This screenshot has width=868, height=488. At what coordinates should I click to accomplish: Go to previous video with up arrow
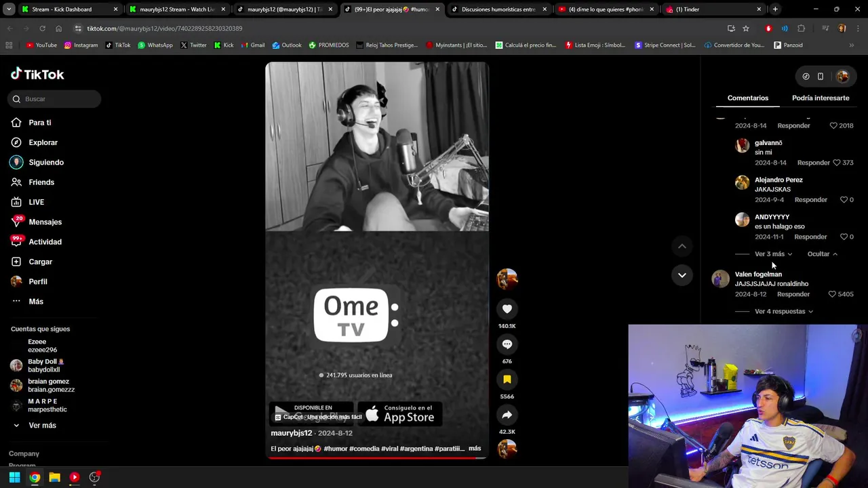click(x=682, y=246)
